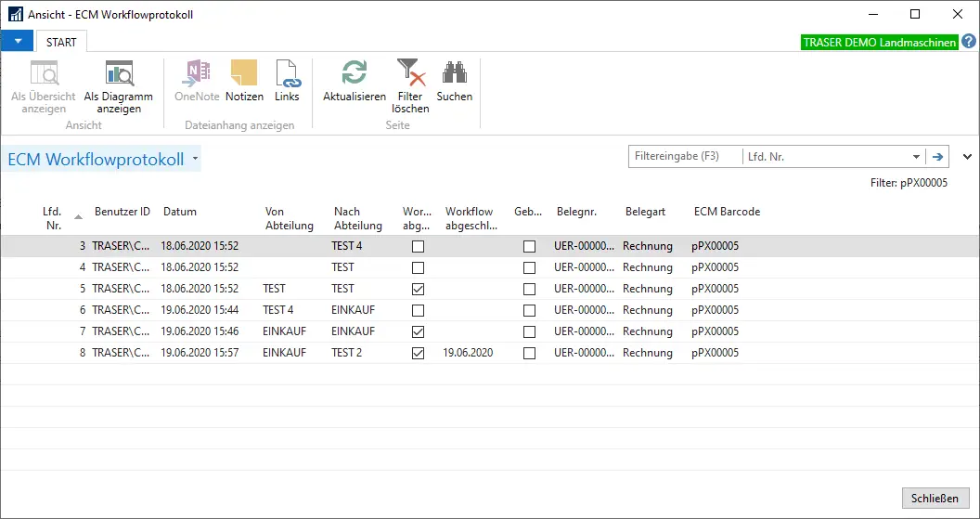This screenshot has width=980, height=519.
Task: Expand the filter pane chevron
Action: coord(968,157)
